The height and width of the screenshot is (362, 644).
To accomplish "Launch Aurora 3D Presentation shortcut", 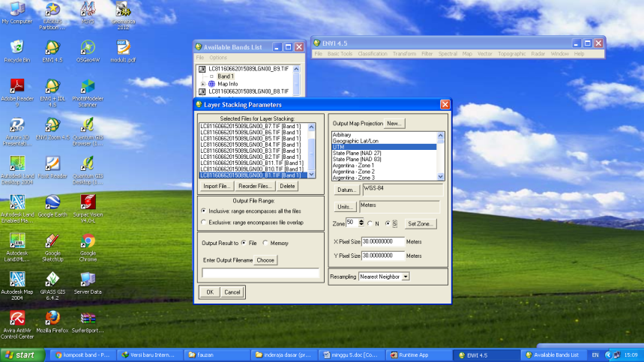I will click(16, 131).
